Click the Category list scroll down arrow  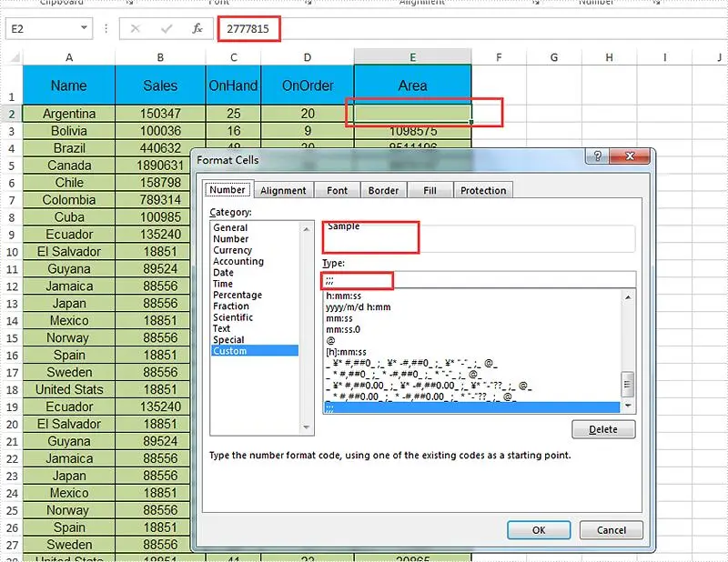306,427
